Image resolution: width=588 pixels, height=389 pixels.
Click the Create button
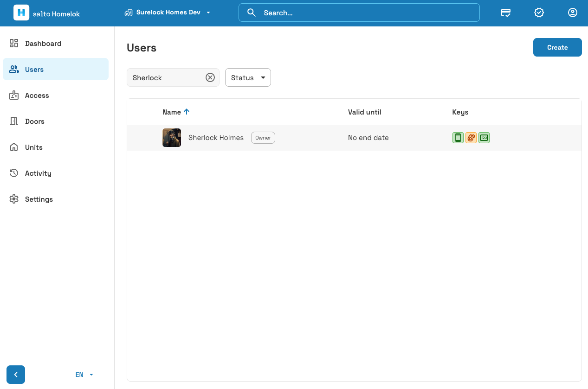pyautogui.click(x=557, y=47)
